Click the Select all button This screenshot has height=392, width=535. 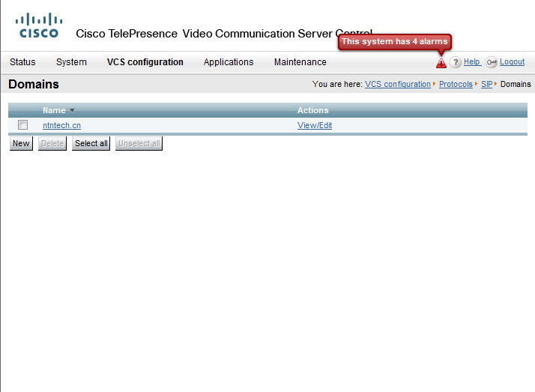point(91,143)
